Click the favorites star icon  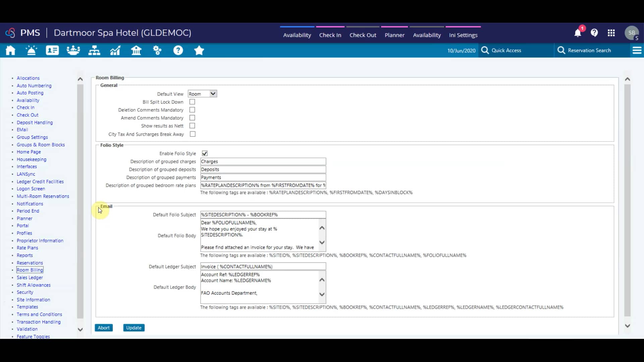(199, 50)
